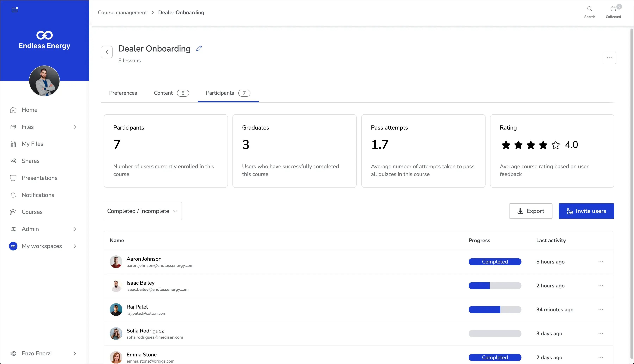This screenshot has width=634, height=364.
Task: Click the Graduates statistic card
Action: 294,151
